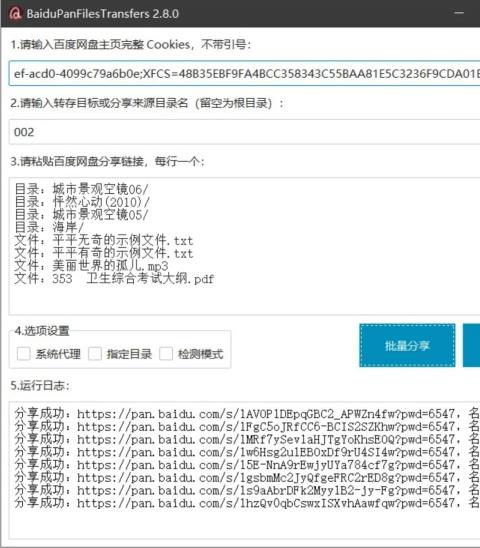Image resolution: width=480 pixels, height=548 pixels.
Task: Click the log link containing 1s9aAbrDFk2Myy1B2-jy-Fg
Action: point(266,490)
